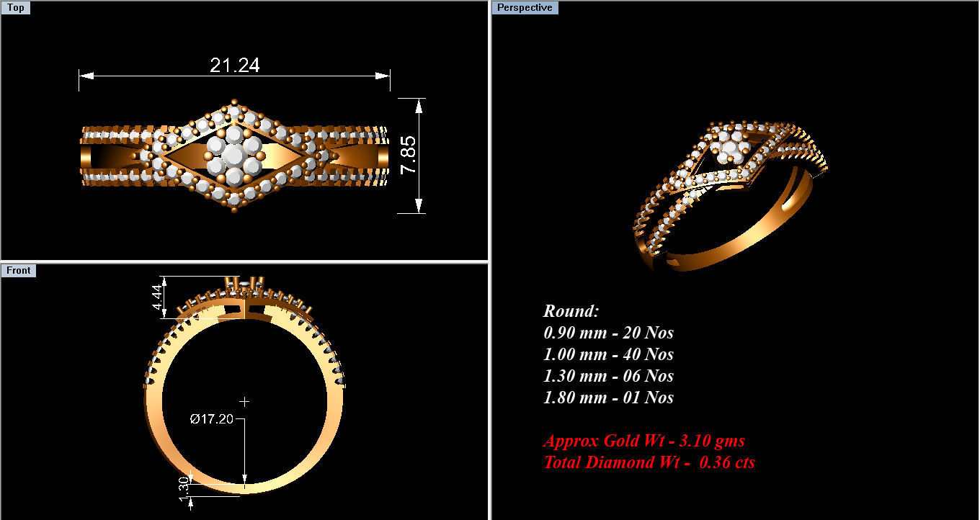Select the Perspective viewport label
The height and width of the screenshot is (520, 980).
(x=525, y=8)
